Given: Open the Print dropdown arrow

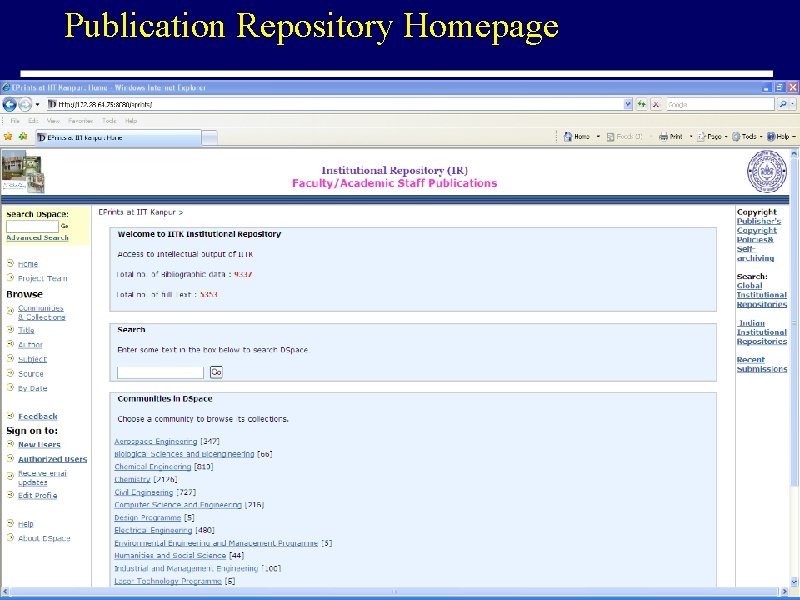Looking at the screenshot, I should [691, 137].
